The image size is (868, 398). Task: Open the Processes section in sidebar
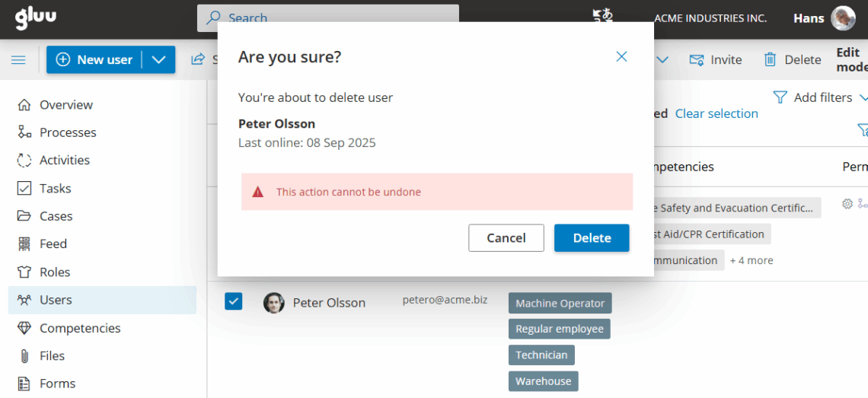pos(68,132)
